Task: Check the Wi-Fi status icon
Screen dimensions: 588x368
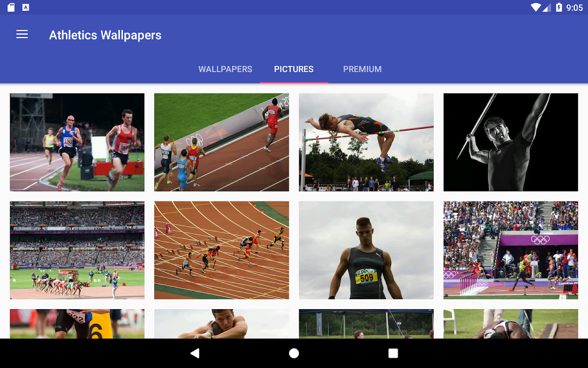Action: click(x=535, y=7)
